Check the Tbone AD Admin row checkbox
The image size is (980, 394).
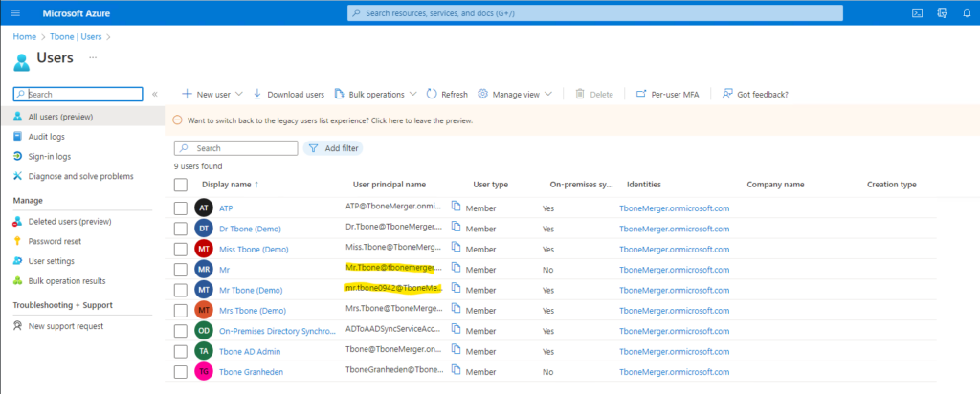pyautogui.click(x=181, y=351)
